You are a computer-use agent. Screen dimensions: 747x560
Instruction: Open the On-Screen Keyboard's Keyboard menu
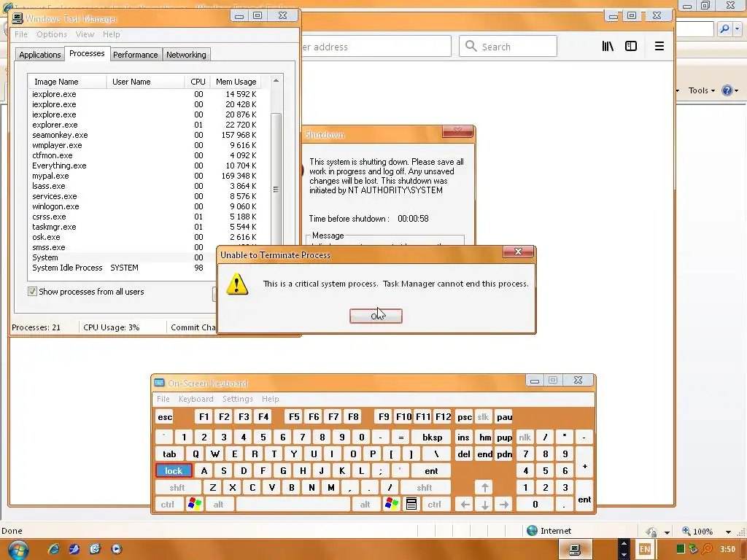click(x=196, y=399)
